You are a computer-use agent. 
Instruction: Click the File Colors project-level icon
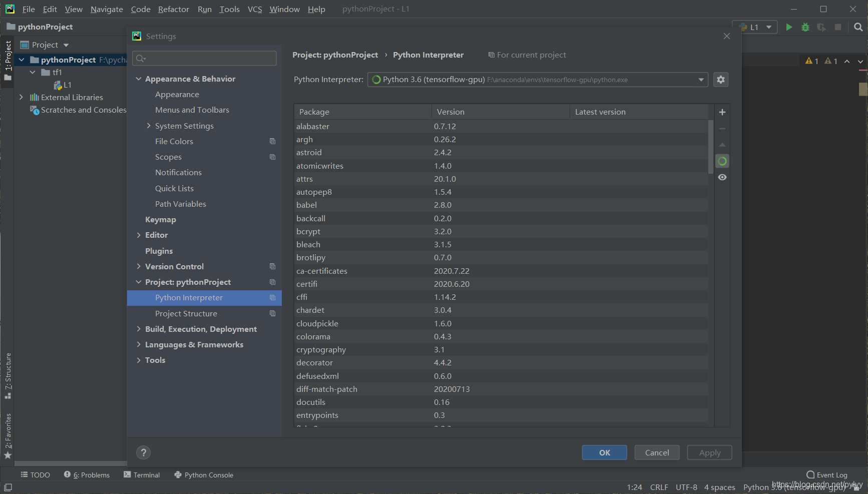click(272, 141)
